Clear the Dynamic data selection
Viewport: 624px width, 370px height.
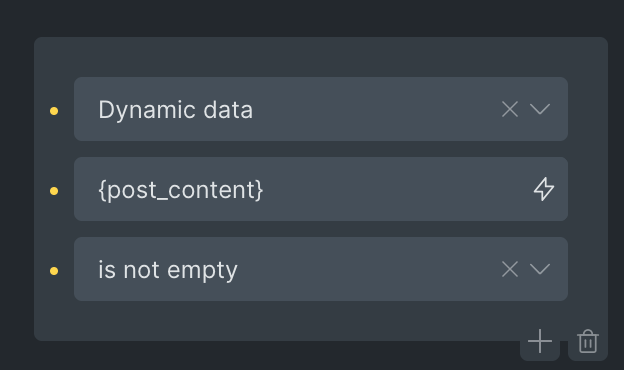coord(510,109)
